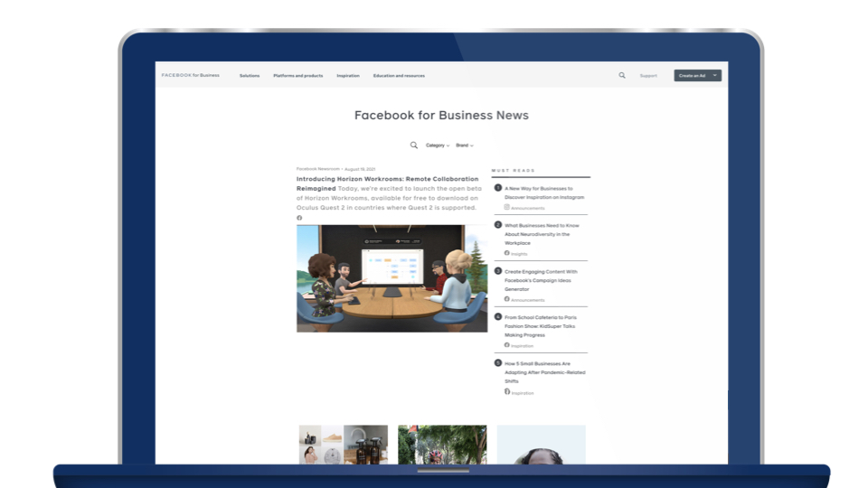Click the number 5 must-read badge
The image size is (868, 488).
(x=497, y=363)
